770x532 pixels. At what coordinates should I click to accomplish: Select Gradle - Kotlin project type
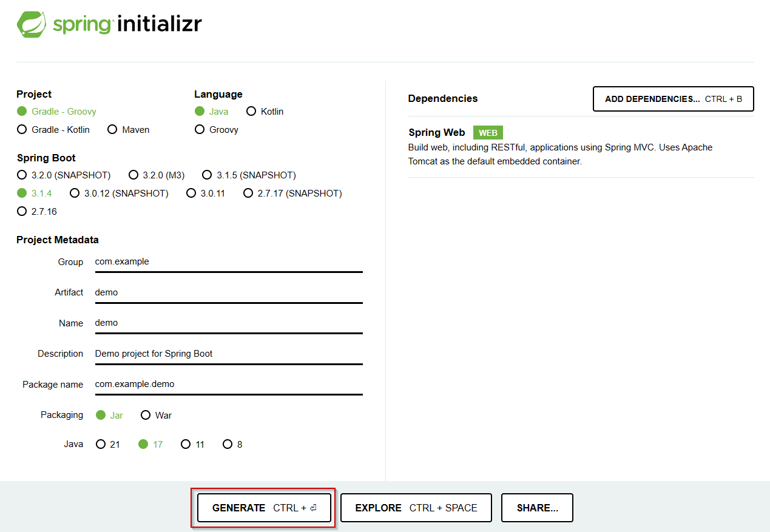[53, 130]
